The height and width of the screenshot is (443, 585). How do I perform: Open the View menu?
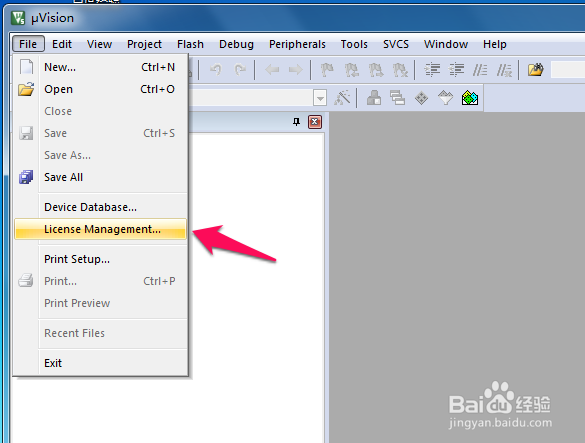point(99,44)
